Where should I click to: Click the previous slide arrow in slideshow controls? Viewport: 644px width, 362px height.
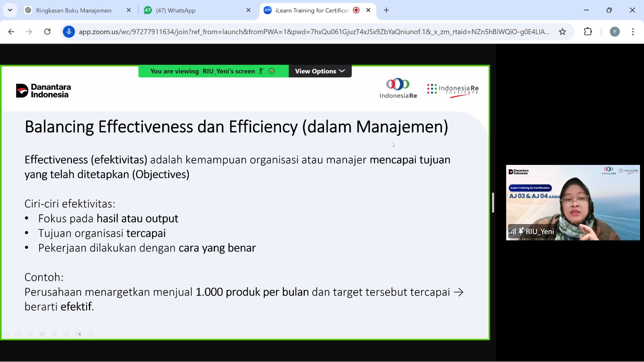[6, 334]
